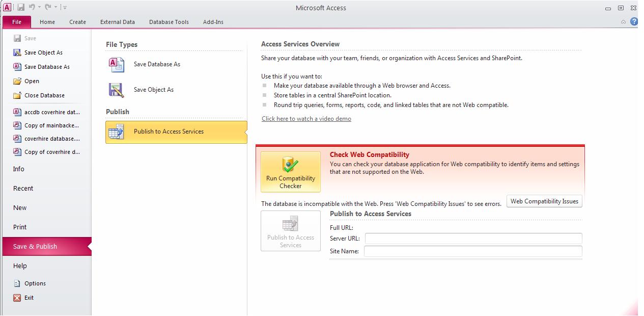Click the Publish to Access Services table icon
The width and height of the screenshot is (644, 316).
click(x=116, y=131)
